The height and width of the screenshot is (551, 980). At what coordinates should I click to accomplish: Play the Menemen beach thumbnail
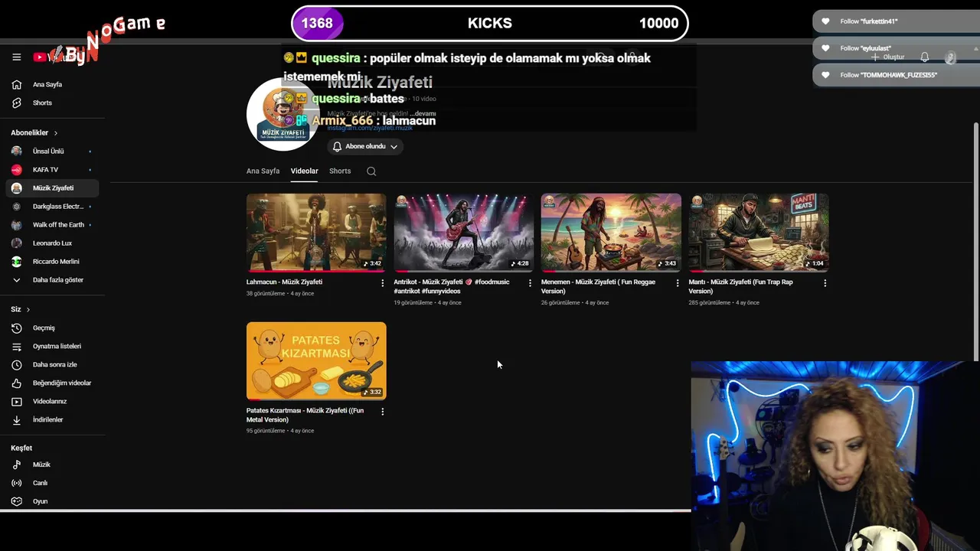pyautogui.click(x=611, y=233)
